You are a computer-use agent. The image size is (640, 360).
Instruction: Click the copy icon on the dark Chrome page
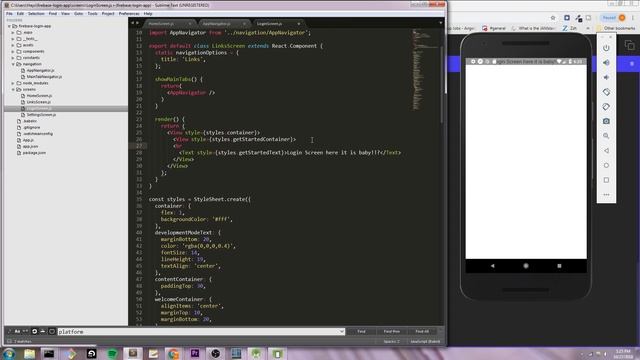[629, 45]
